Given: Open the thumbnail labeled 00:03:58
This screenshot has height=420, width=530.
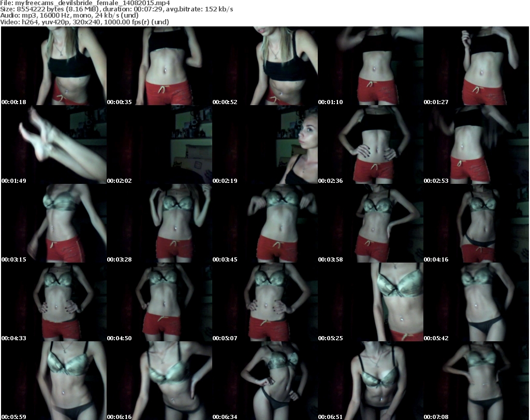Looking at the screenshot, I should [371, 224].
